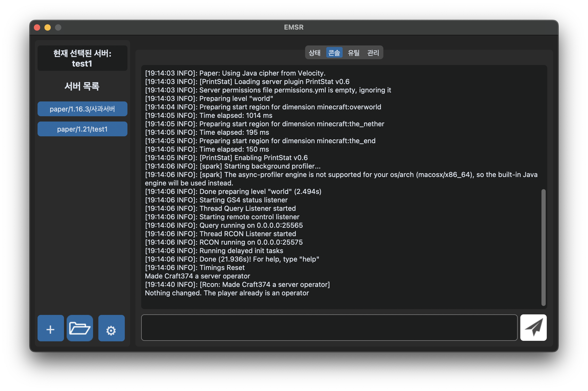Select the 콘솔 tab
Image resolution: width=588 pixels, height=391 pixels.
334,53
